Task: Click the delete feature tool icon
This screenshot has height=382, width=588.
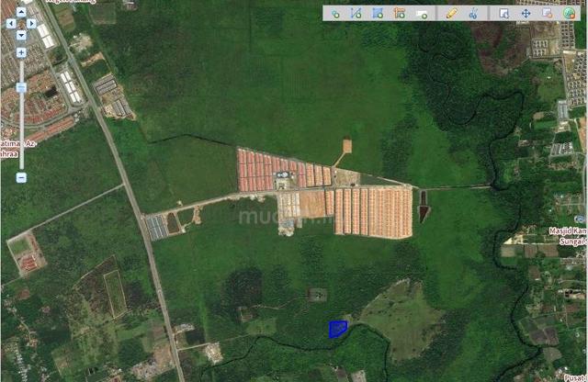Action: (x=548, y=14)
